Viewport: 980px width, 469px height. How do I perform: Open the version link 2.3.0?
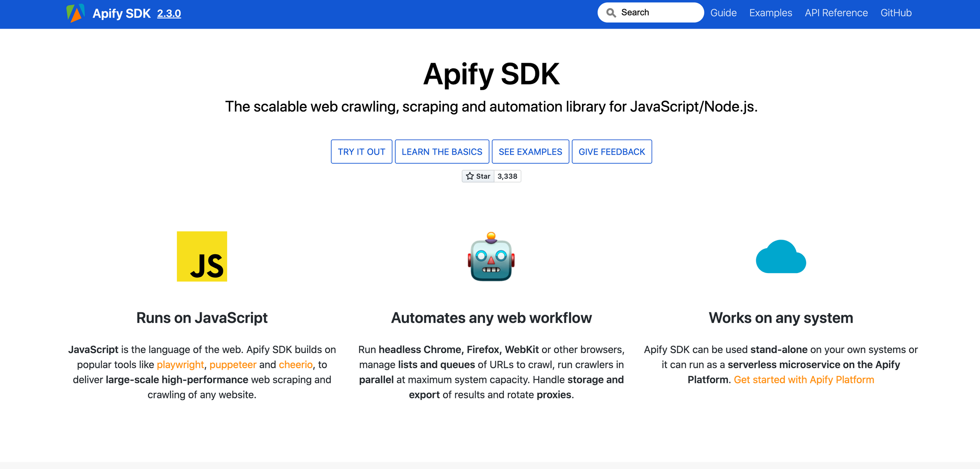pos(169,13)
